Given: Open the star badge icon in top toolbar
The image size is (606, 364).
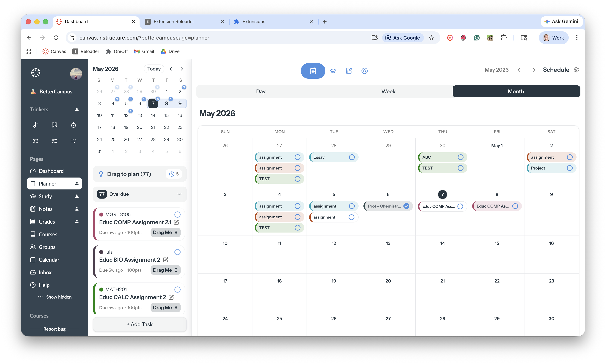Looking at the screenshot, I should click(x=364, y=71).
